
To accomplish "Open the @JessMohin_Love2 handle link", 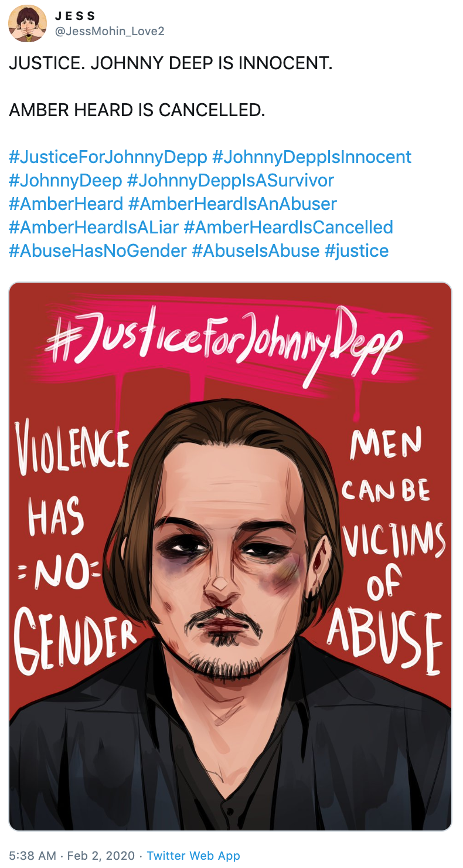I will [110, 31].
